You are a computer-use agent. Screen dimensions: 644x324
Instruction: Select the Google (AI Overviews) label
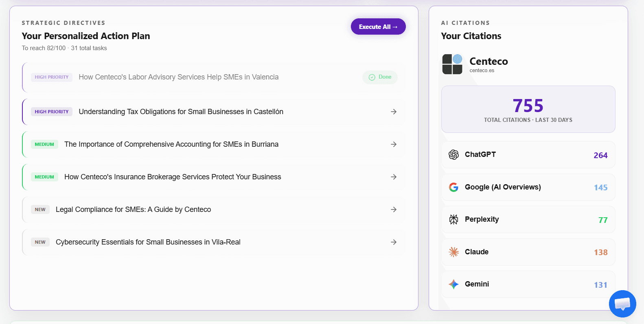503,187
